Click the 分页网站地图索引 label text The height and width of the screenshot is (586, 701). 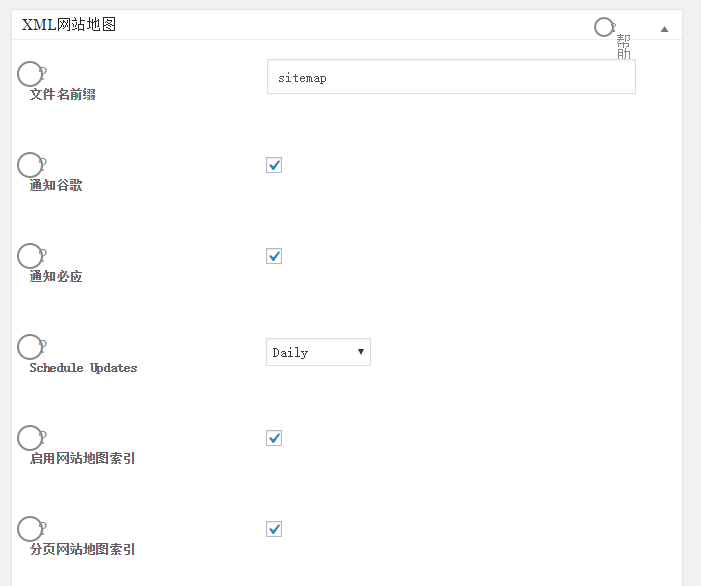pos(83,550)
